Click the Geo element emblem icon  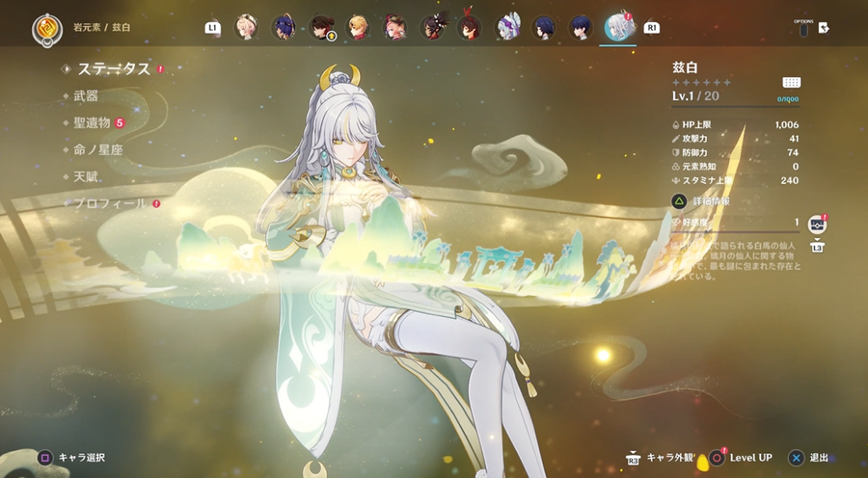pyautogui.click(x=47, y=30)
